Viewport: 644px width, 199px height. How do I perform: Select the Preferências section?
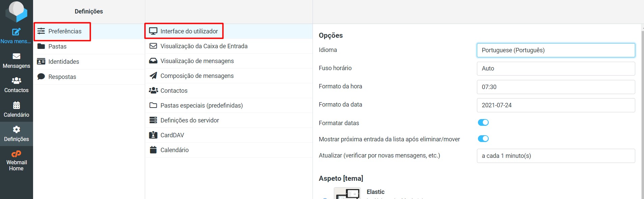[x=89, y=31]
